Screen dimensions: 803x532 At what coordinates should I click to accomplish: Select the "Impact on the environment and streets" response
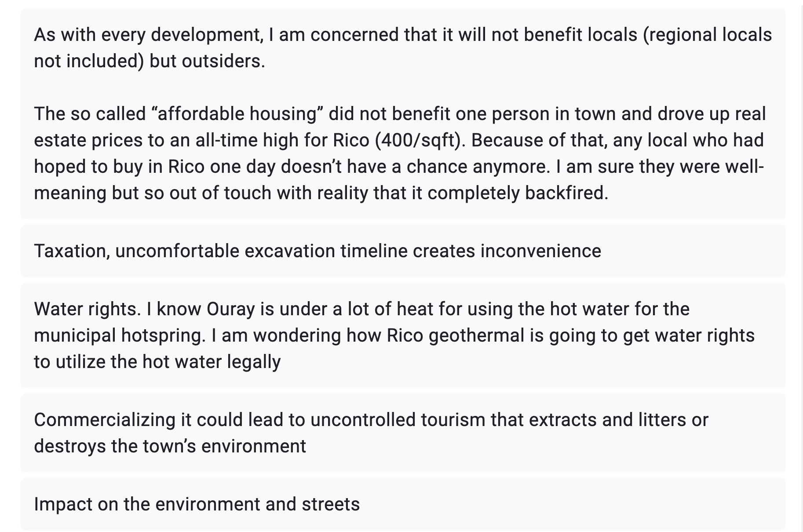pos(403,504)
